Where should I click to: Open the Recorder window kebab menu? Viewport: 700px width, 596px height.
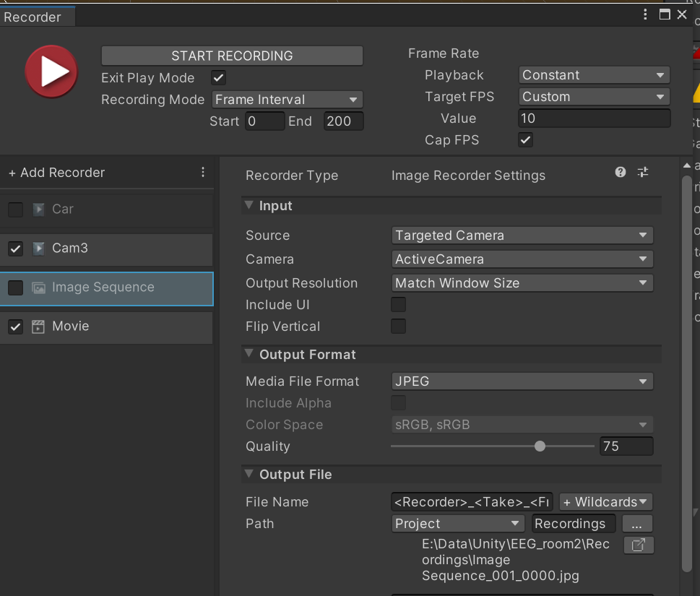pos(645,14)
